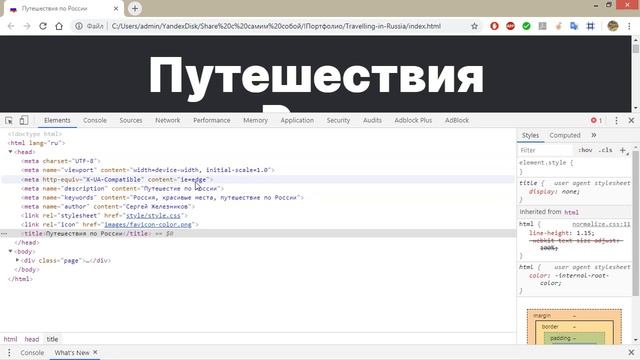View site information icon in address bar
Screen dimensions: 640x360
pos(78,26)
